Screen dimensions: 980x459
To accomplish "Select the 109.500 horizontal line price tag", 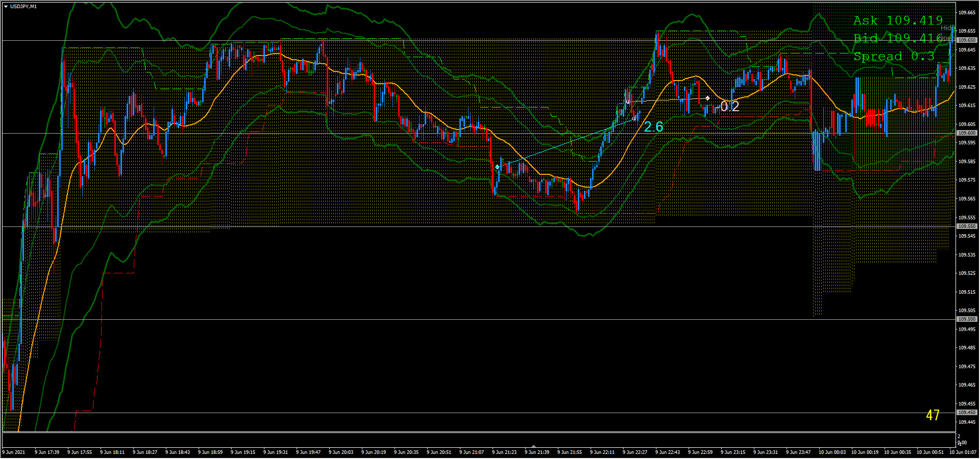I will pos(967,319).
